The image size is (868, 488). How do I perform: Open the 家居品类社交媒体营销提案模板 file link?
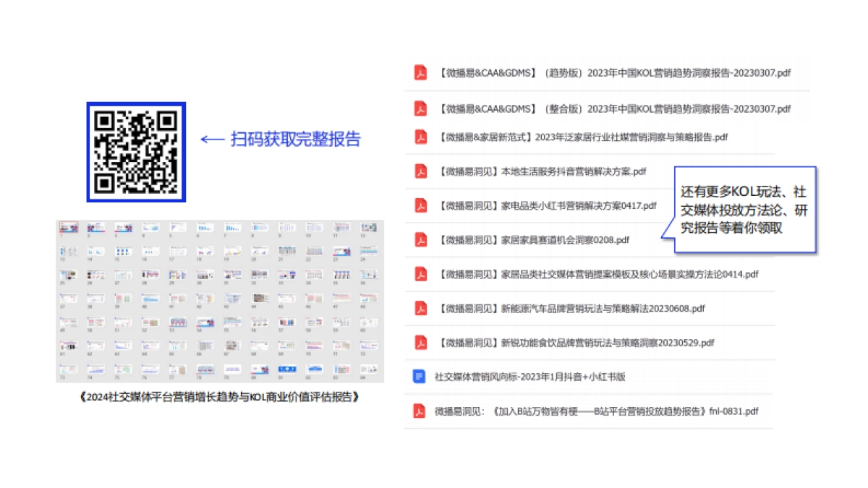[597, 274]
